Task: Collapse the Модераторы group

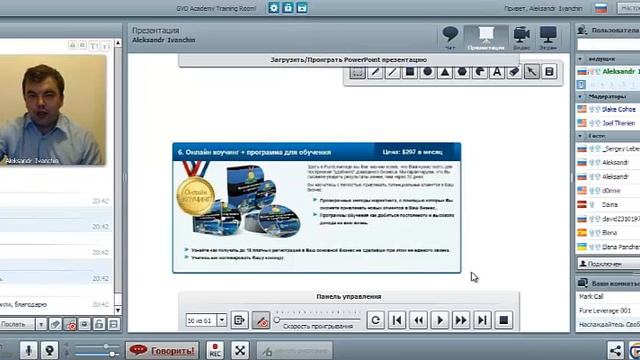Action: pos(580,97)
